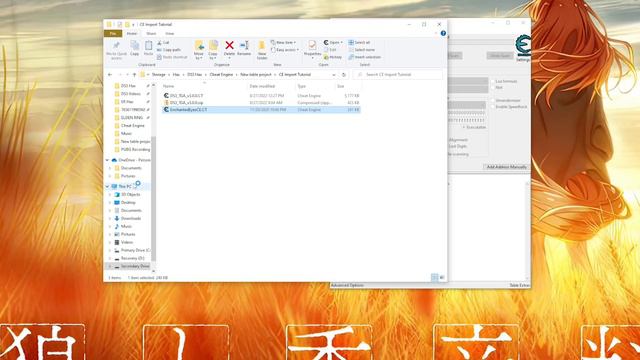Click Invert selection in ribbon

[364, 57]
